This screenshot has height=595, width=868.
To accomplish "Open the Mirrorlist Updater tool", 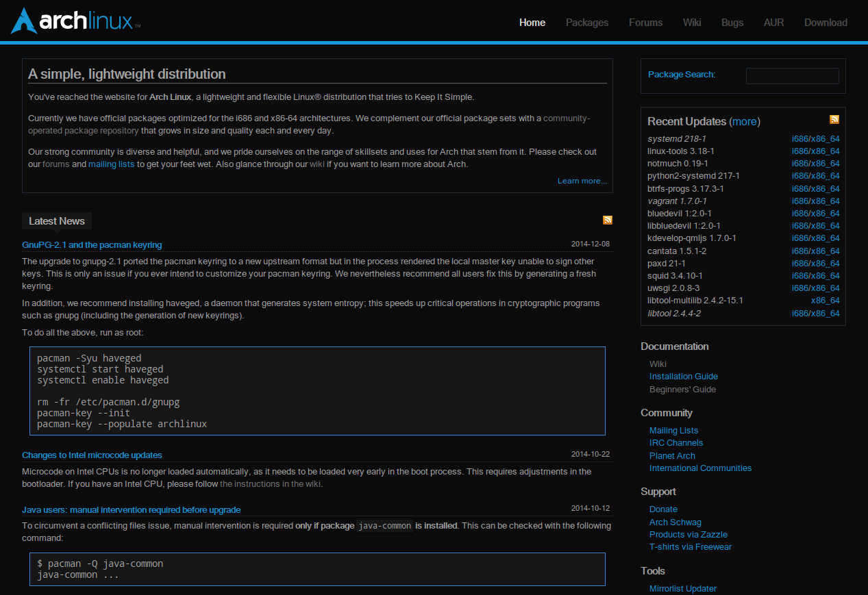I will point(682,588).
